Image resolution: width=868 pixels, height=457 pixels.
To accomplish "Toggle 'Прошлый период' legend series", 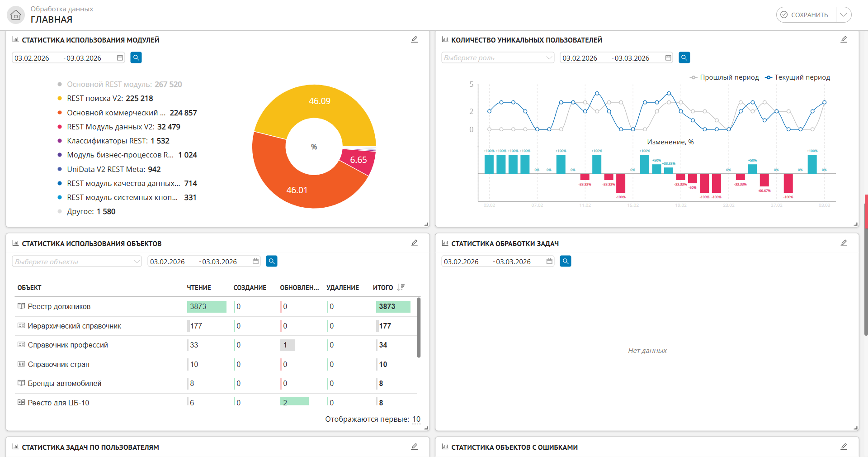I will 724,77.
